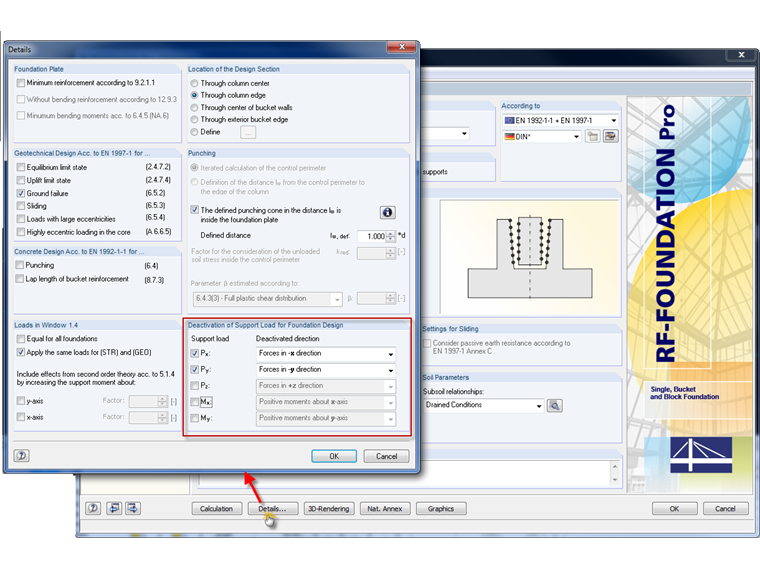
Task: Go to previous window with left arrow icon
Action: (114, 508)
